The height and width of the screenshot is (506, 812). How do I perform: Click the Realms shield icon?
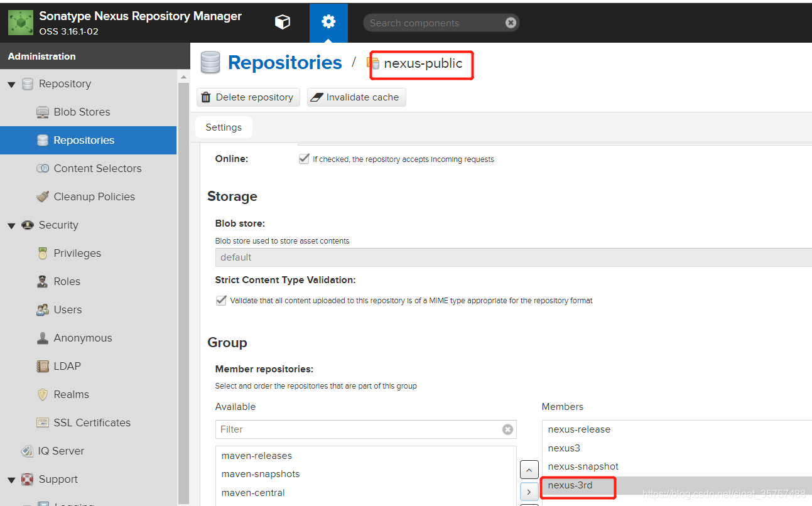[x=43, y=394]
